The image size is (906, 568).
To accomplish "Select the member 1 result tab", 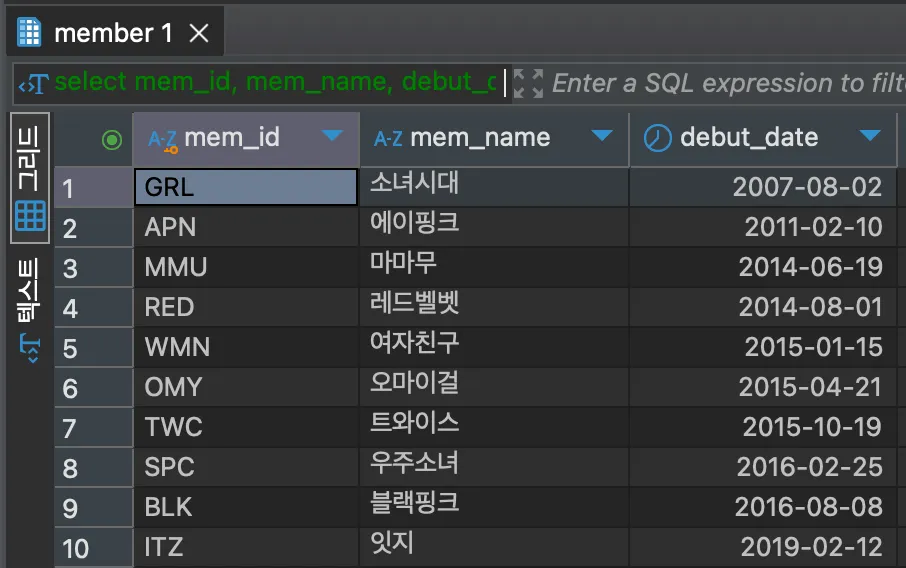I will [x=115, y=32].
